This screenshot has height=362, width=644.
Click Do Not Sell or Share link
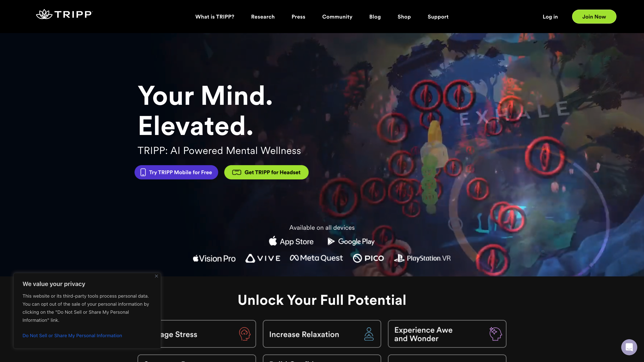[x=72, y=335]
